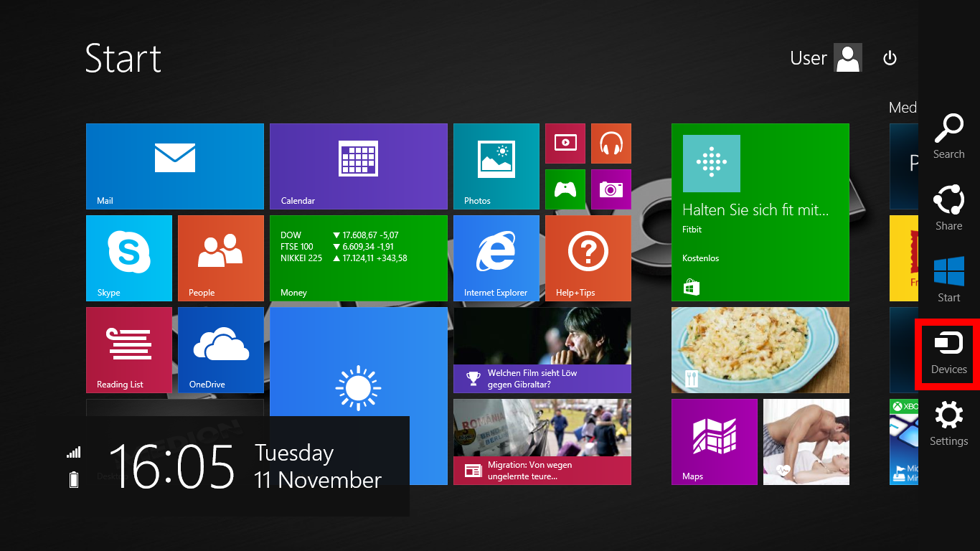Image resolution: width=980 pixels, height=551 pixels.
Task: Open the Devices charm
Action: click(948, 353)
